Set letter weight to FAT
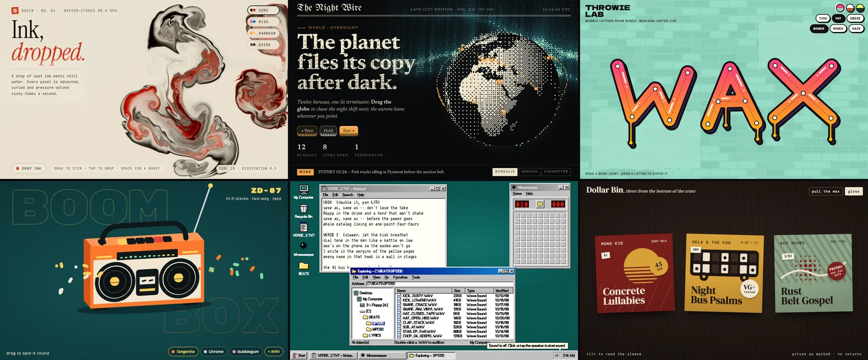This screenshot has height=360, width=868. 838,18
